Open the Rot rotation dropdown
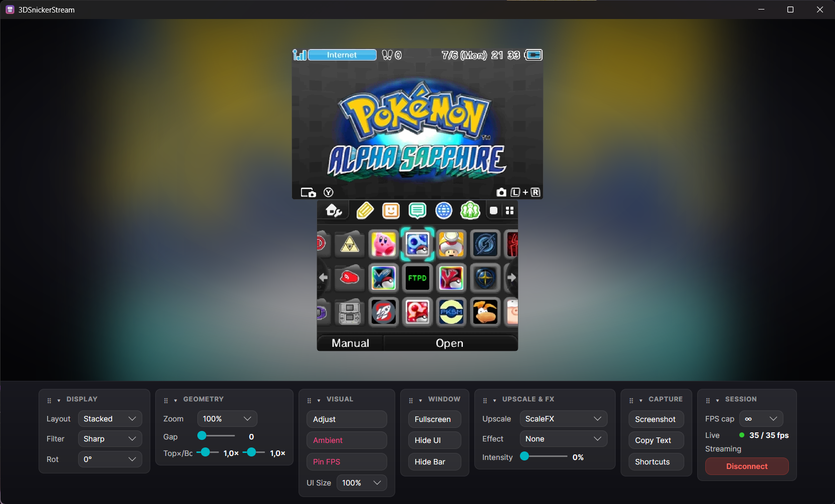Viewport: 835px width, 504px height. (x=110, y=459)
